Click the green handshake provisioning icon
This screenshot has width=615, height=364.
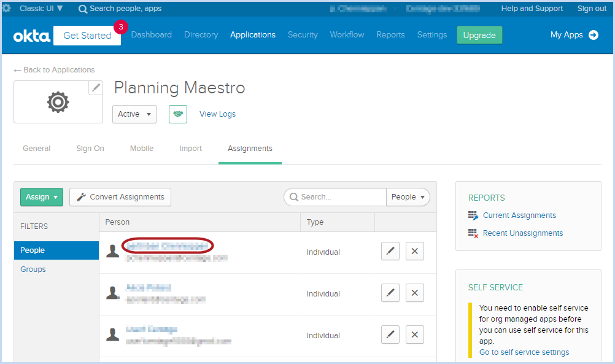click(x=177, y=114)
